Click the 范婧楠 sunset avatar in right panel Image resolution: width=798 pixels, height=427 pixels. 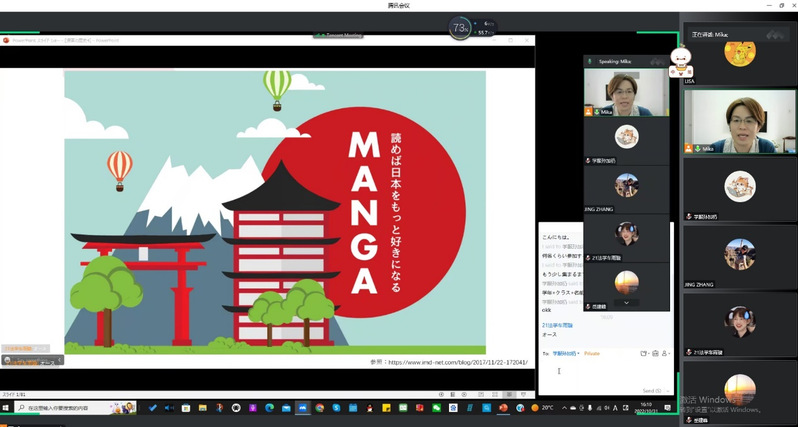(x=740, y=391)
